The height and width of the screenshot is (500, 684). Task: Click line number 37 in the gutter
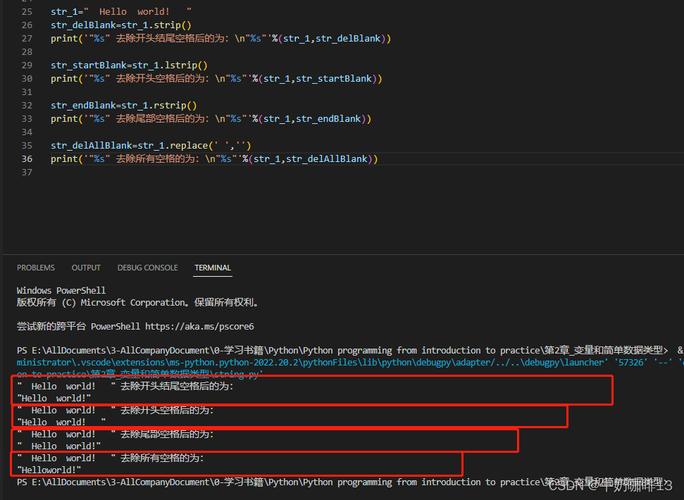pyautogui.click(x=27, y=172)
